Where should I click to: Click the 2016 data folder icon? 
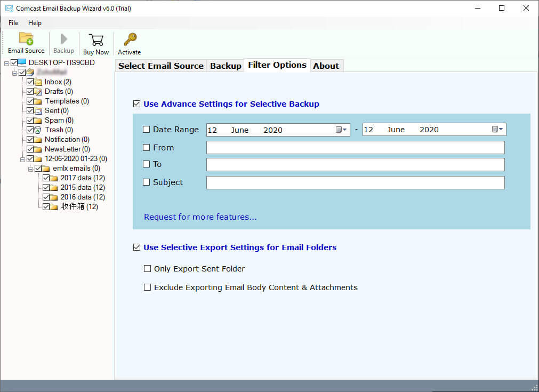[x=54, y=197]
